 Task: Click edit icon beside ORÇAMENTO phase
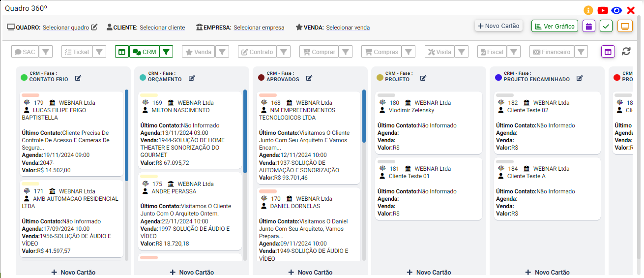192,78
